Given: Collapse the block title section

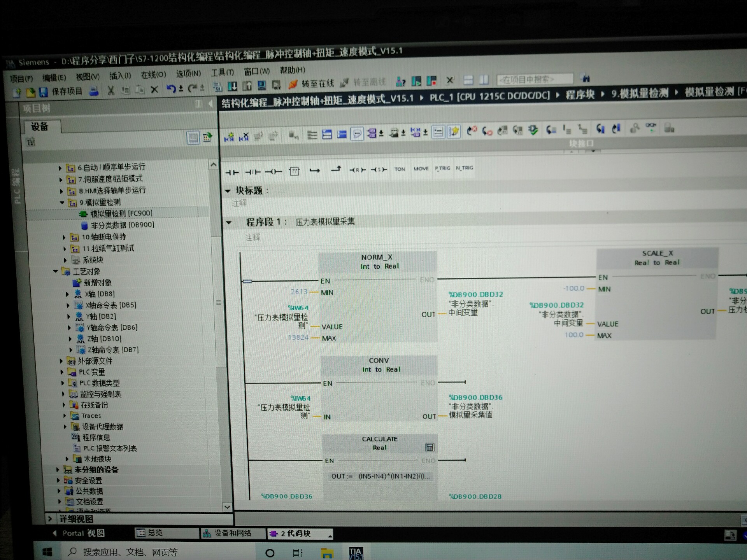Looking at the screenshot, I should click(228, 191).
